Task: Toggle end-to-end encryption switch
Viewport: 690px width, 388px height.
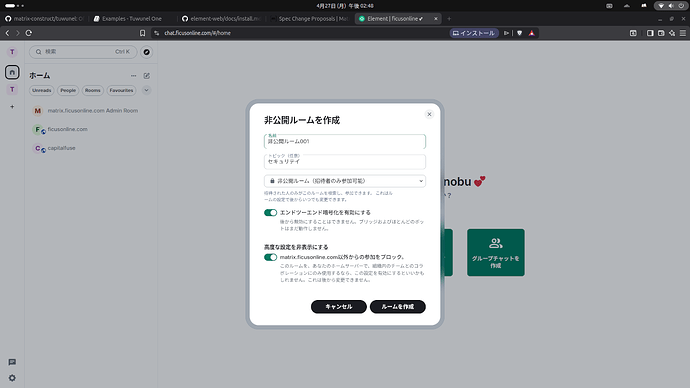Action: 270,213
